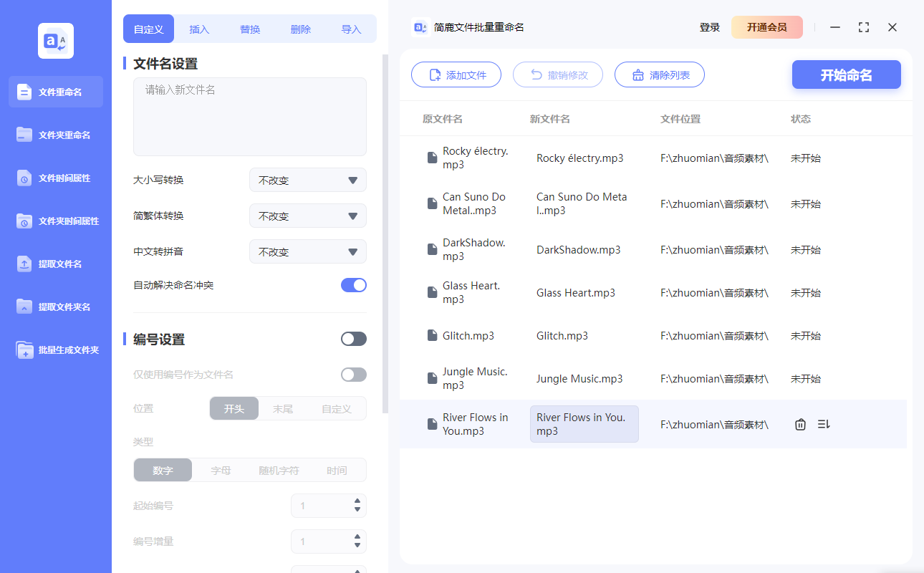Screen dimensions: 924x573
Task: Switch to the 替换 tab
Action: tap(250, 29)
